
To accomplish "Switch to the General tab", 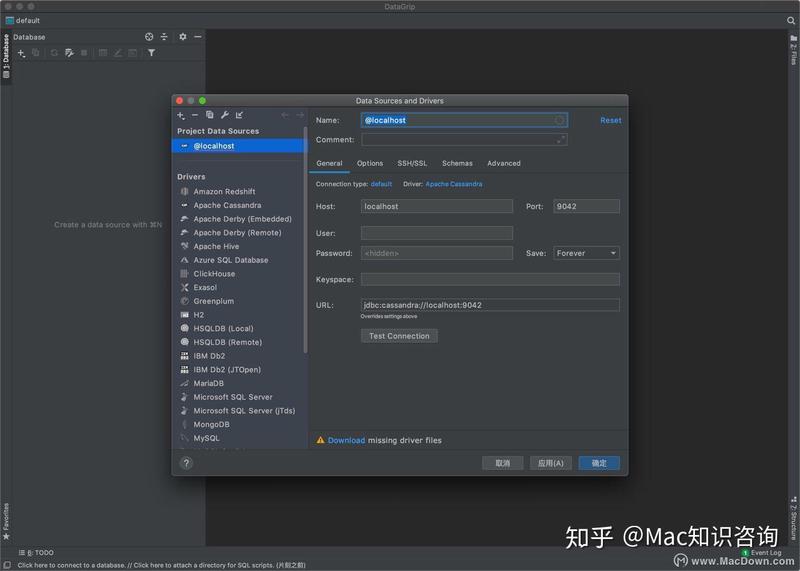I will click(329, 163).
